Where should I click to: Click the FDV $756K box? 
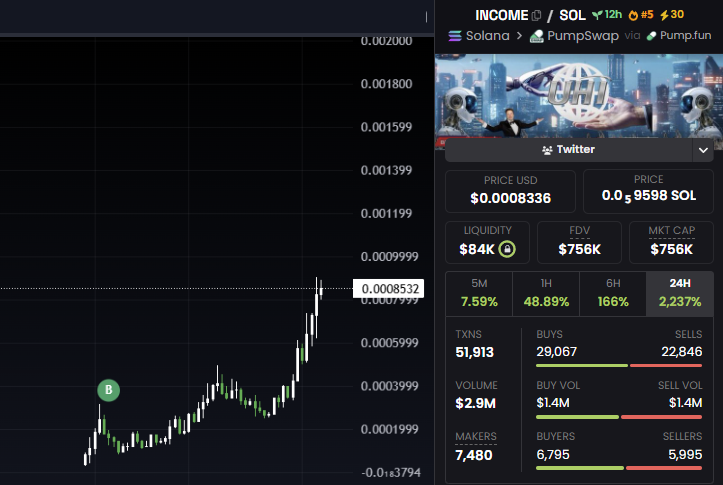[579, 242]
